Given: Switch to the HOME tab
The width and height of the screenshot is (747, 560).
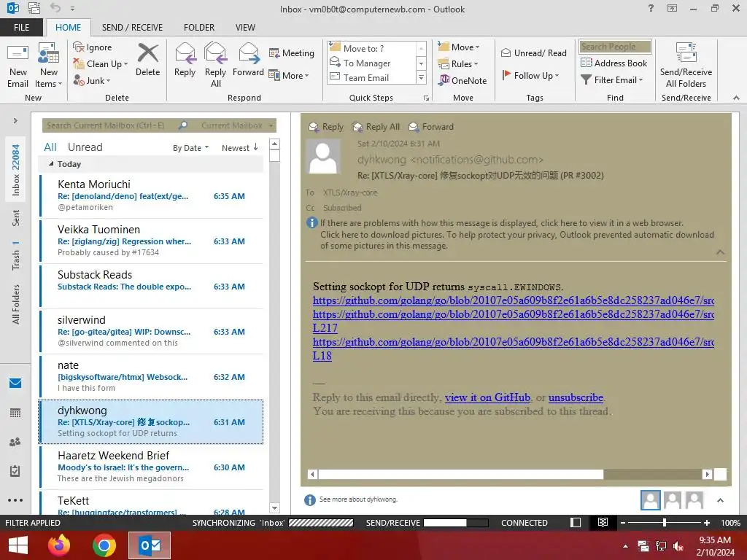Looking at the screenshot, I should [x=68, y=27].
